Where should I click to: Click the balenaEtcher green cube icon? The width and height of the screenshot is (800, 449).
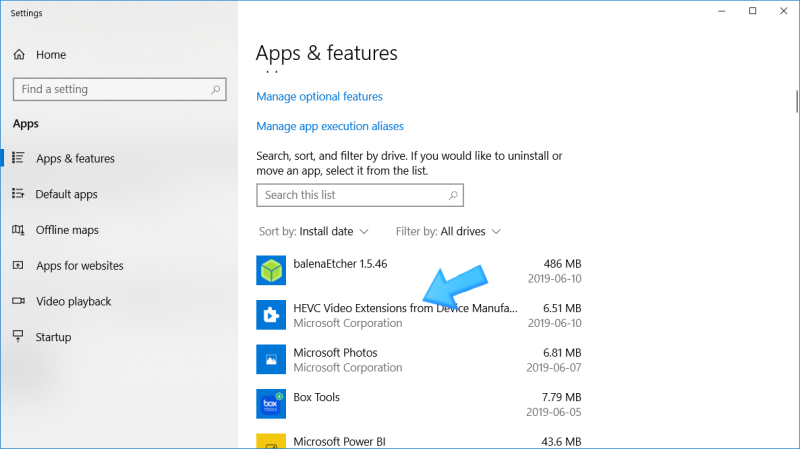(x=271, y=270)
